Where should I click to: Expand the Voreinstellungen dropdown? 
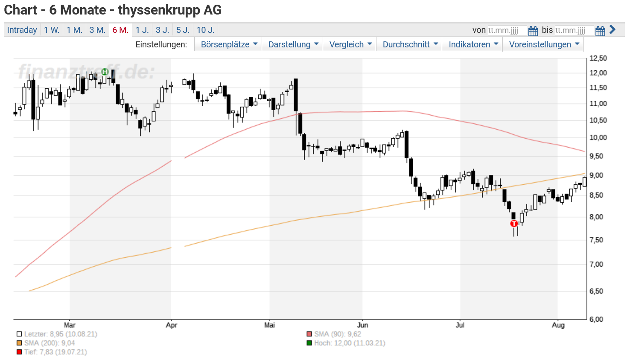coord(543,44)
